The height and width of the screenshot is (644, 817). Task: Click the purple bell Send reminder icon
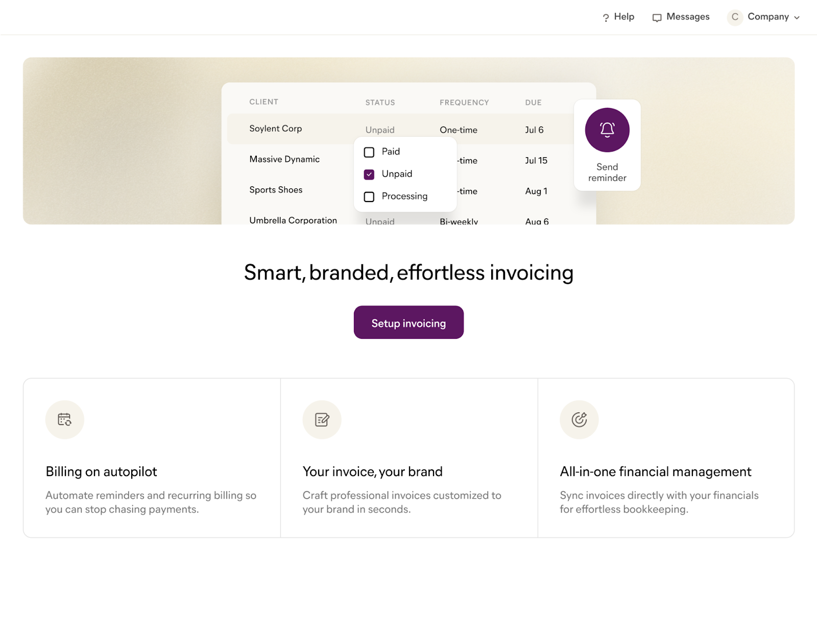coord(607,130)
